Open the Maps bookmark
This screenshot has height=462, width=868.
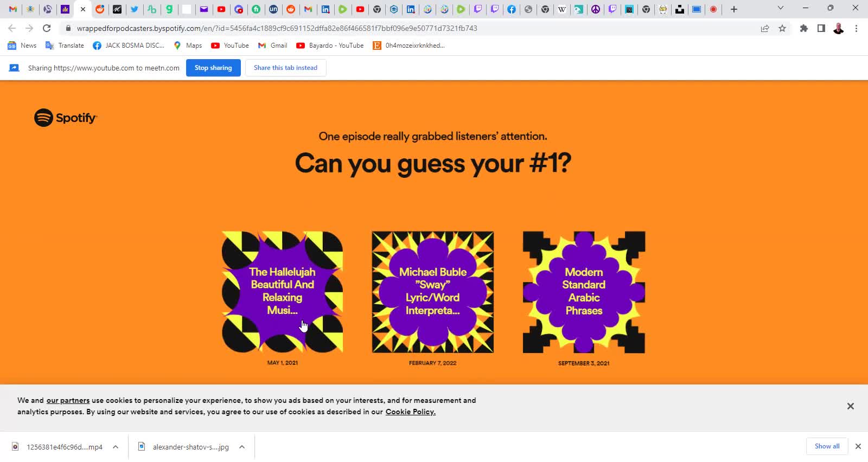tap(188, 46)
